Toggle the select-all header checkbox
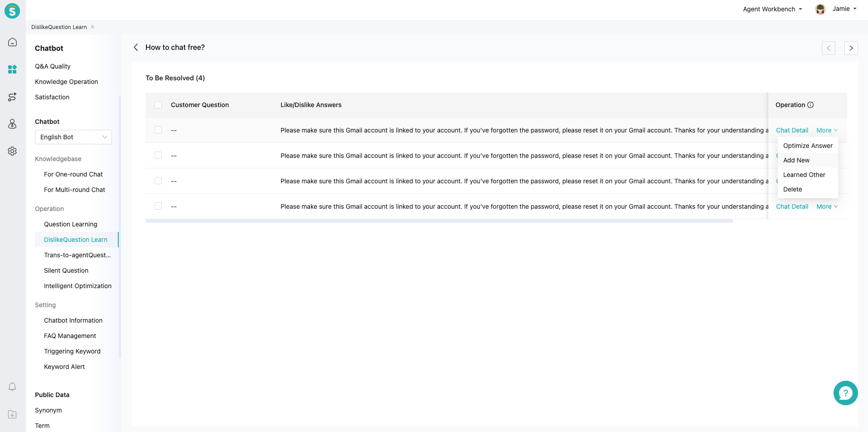868x432 pixels. pyautogui.click(x=158, y=105)
